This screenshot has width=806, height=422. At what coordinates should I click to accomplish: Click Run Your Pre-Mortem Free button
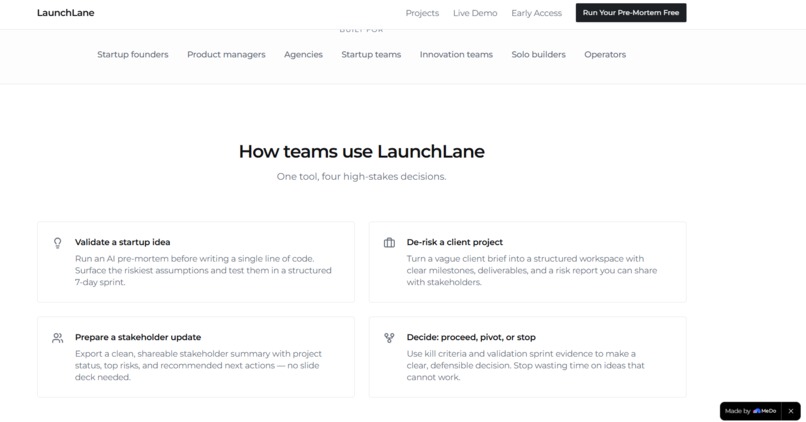631,13
